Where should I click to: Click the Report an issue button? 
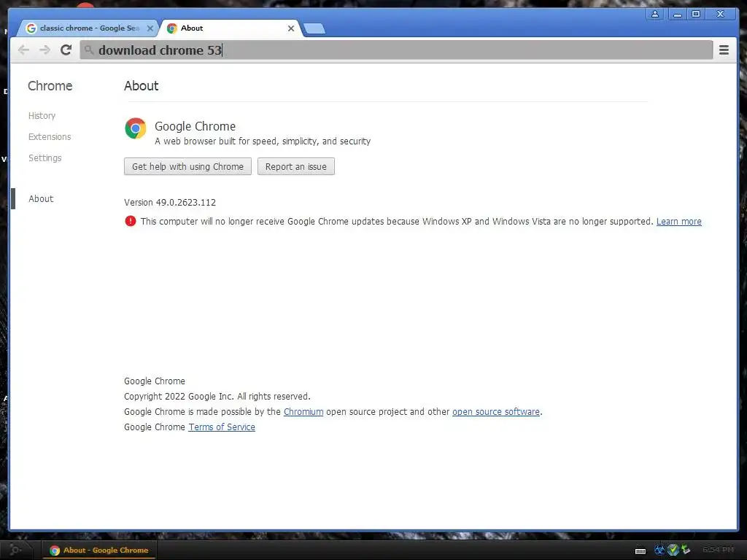[x=296, y=166]
